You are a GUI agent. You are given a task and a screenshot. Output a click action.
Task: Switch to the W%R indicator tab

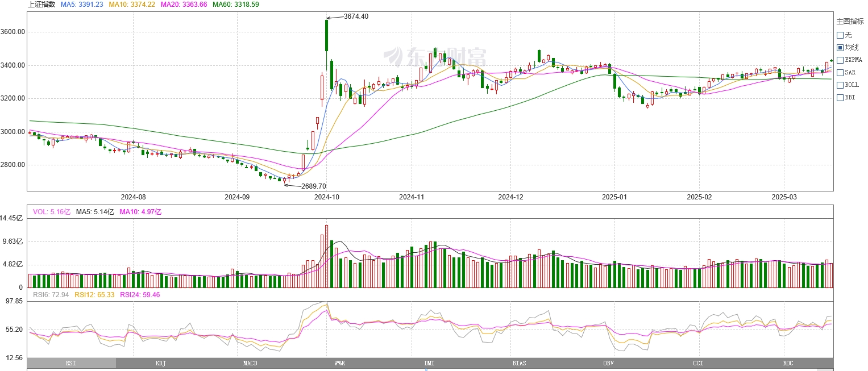point(340,363)
